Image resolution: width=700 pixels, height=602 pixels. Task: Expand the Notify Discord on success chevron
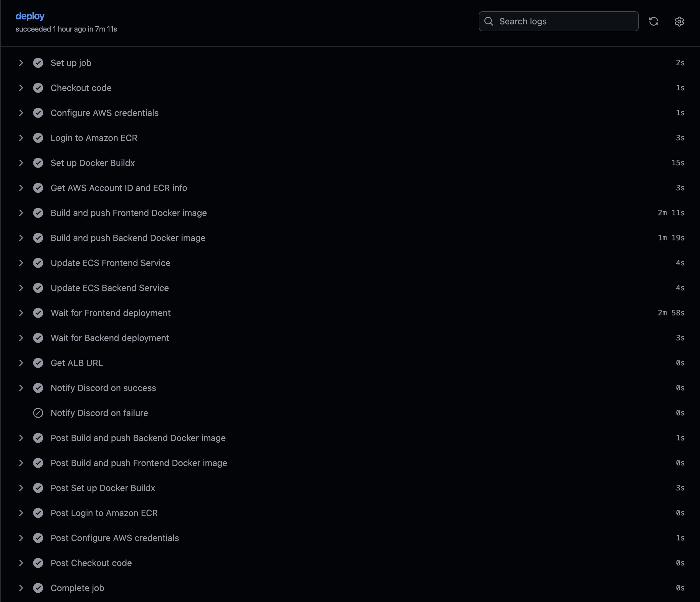(x=21, y=388)
